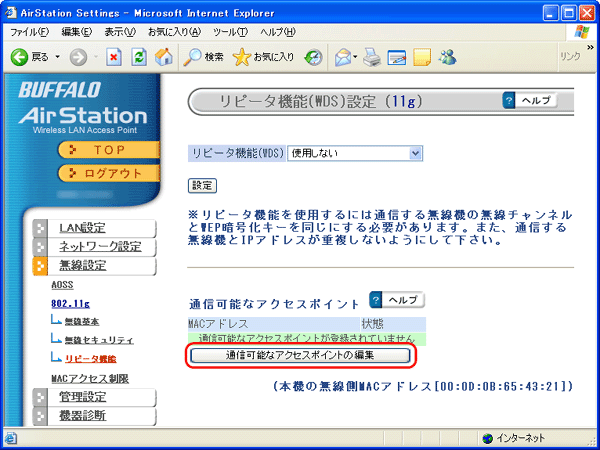
Task: Open the ネットワーク設定 sidebar section
Action: (100, 247)
